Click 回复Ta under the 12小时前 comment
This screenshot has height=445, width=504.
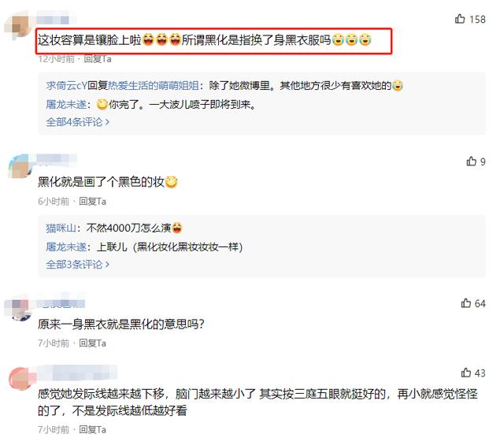coord(98,59)
